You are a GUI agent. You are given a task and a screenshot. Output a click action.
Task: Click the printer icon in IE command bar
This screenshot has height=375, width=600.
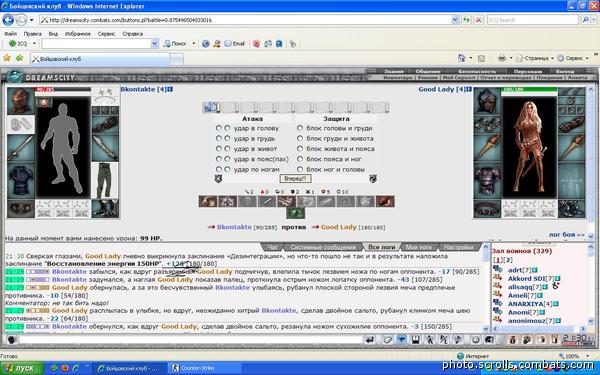(x=502, y=58)
